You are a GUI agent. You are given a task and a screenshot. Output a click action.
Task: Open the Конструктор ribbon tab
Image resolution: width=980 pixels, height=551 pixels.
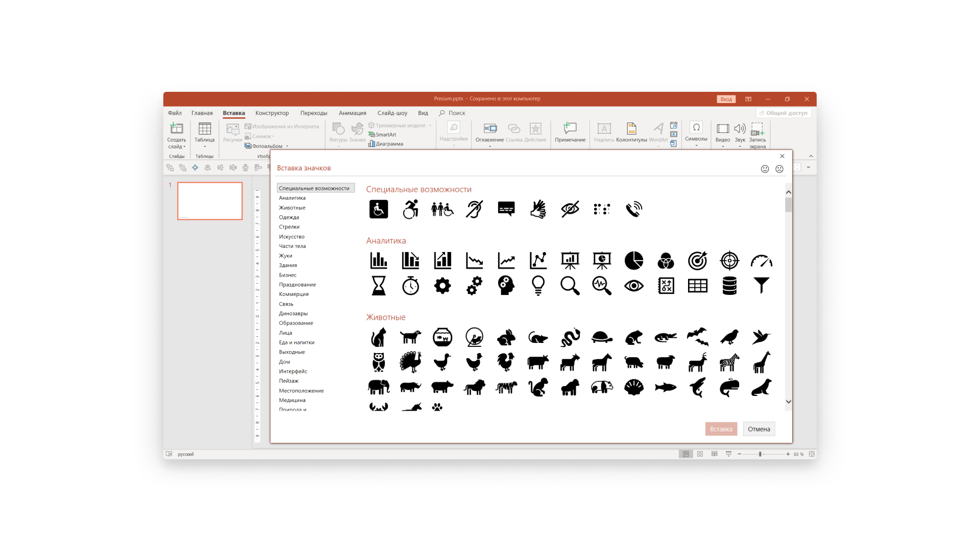click(272, 113)
